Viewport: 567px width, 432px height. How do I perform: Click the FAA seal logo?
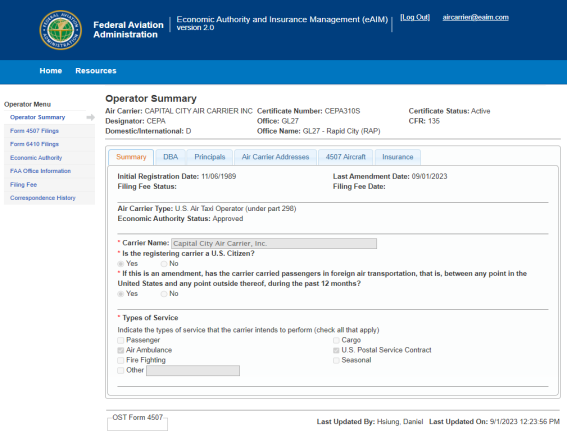60,30
